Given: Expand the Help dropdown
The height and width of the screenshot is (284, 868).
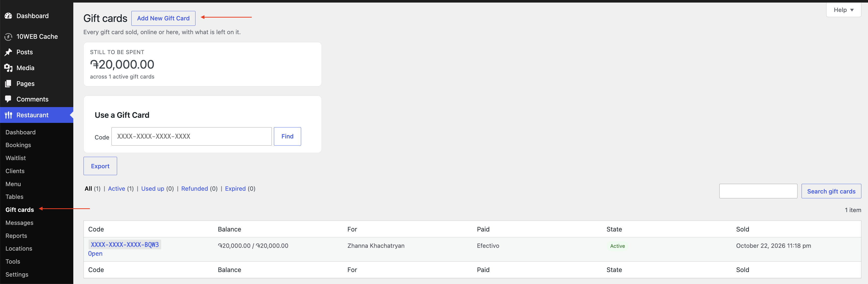Looking at the screenshot, I should (843, 10).
